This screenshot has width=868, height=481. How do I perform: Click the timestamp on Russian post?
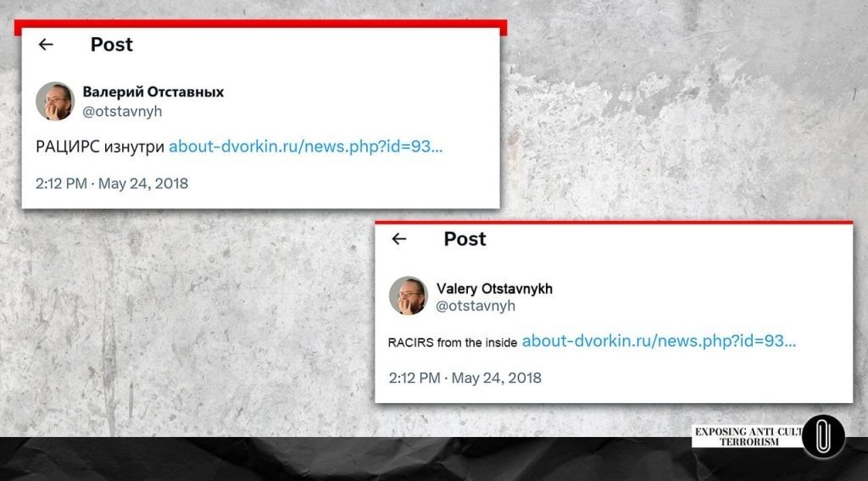pyautogui.click(x=112, y=184)
